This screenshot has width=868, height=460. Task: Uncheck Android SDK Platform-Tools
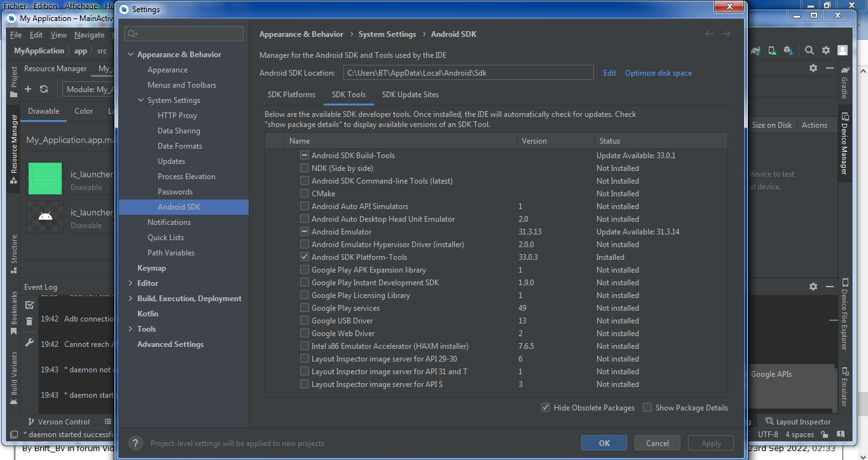tap(305, 257)
